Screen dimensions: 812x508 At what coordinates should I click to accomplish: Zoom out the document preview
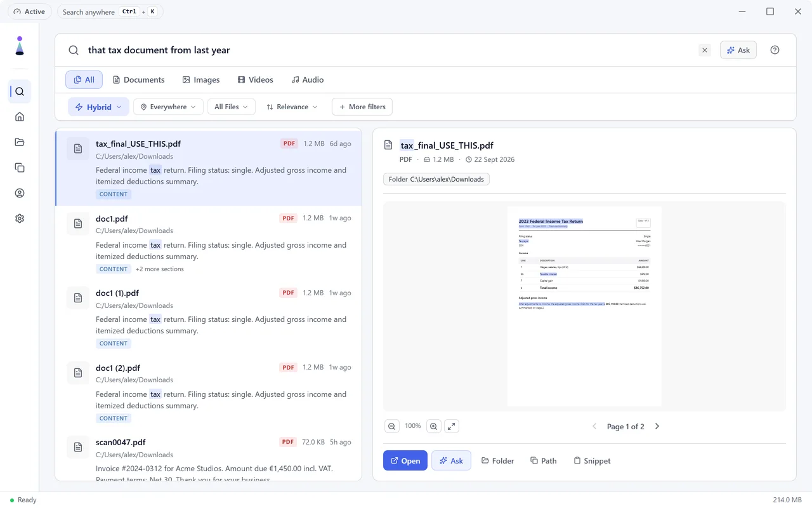[392, 426]
